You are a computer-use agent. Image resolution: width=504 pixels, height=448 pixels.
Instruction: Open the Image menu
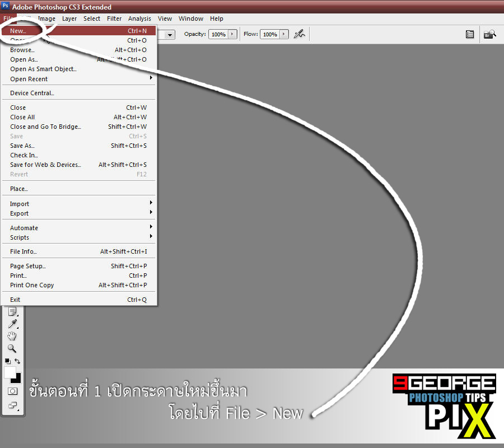click(x=46, y=18)
